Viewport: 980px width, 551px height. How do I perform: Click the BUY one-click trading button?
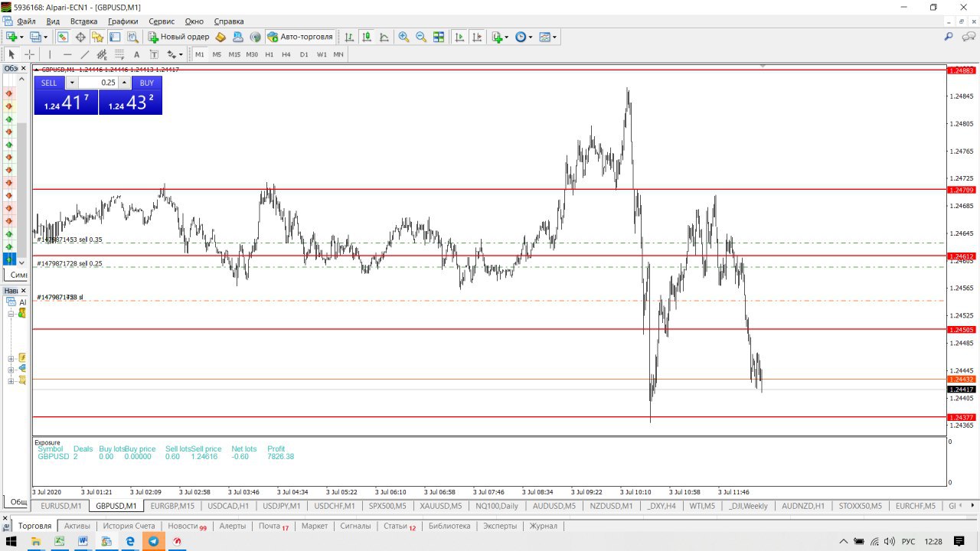[x=147, y=83]
